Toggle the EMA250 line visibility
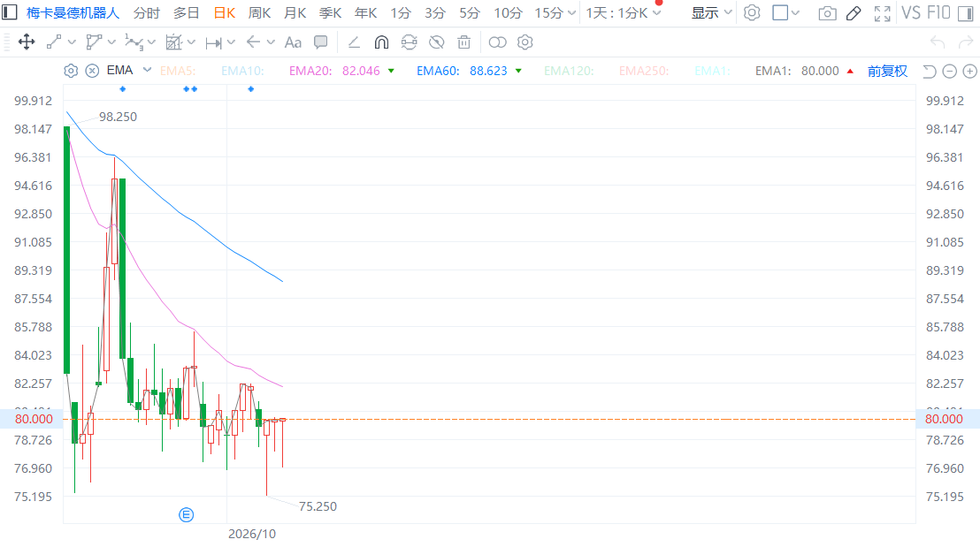 point(644,72)
